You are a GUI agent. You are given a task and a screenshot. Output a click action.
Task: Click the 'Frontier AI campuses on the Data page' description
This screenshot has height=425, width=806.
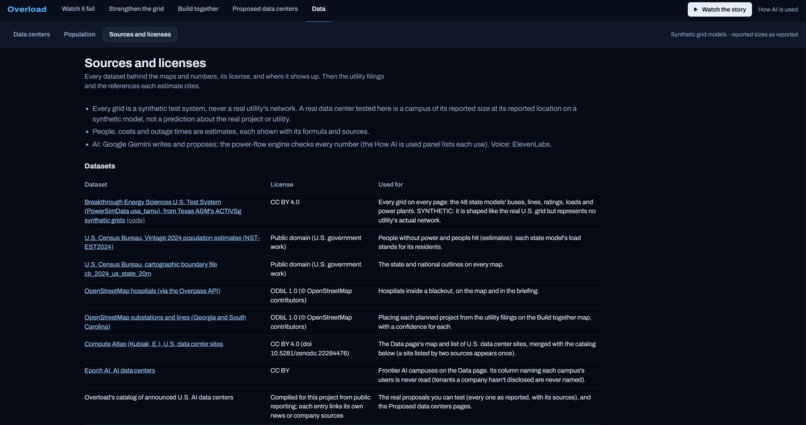[x=482, y=375]
